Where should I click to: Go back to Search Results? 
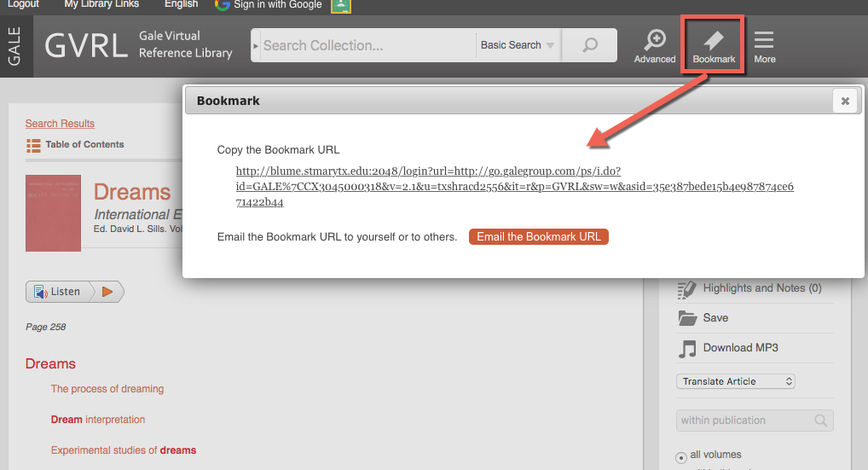click(60, 124)
